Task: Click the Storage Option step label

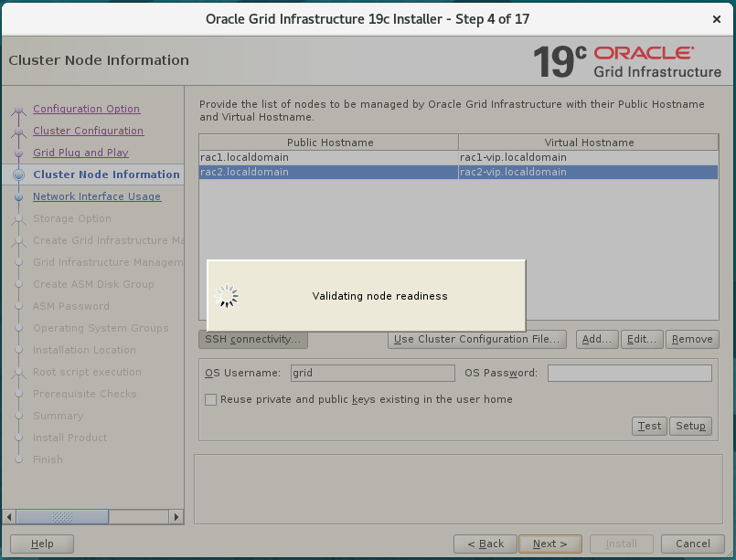Action: click(x=72, y=218)
